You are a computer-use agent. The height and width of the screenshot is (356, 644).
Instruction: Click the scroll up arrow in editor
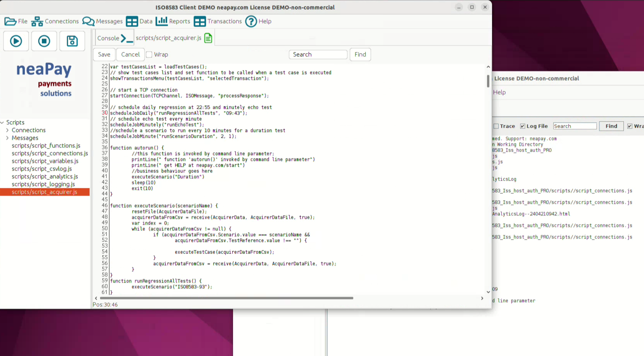tap(488, 67)
